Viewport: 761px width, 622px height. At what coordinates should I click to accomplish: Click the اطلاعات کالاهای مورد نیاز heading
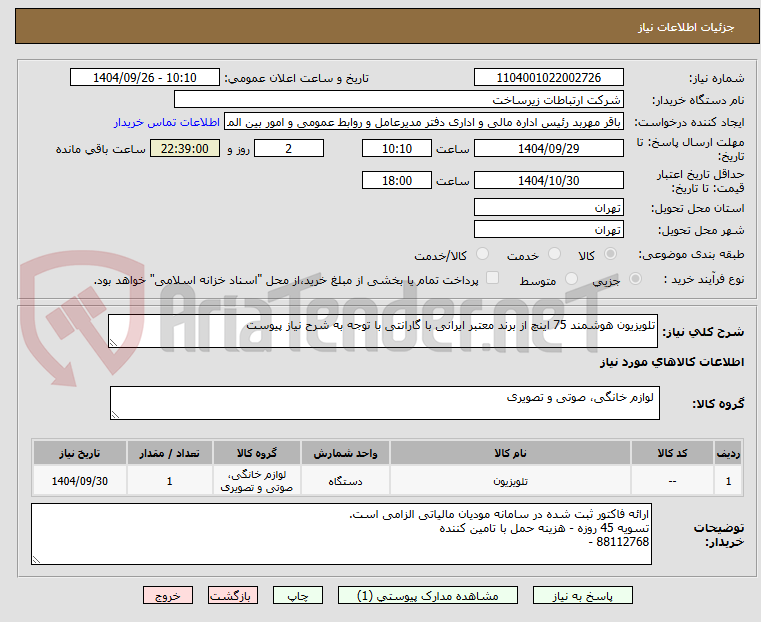click(672, 362)
